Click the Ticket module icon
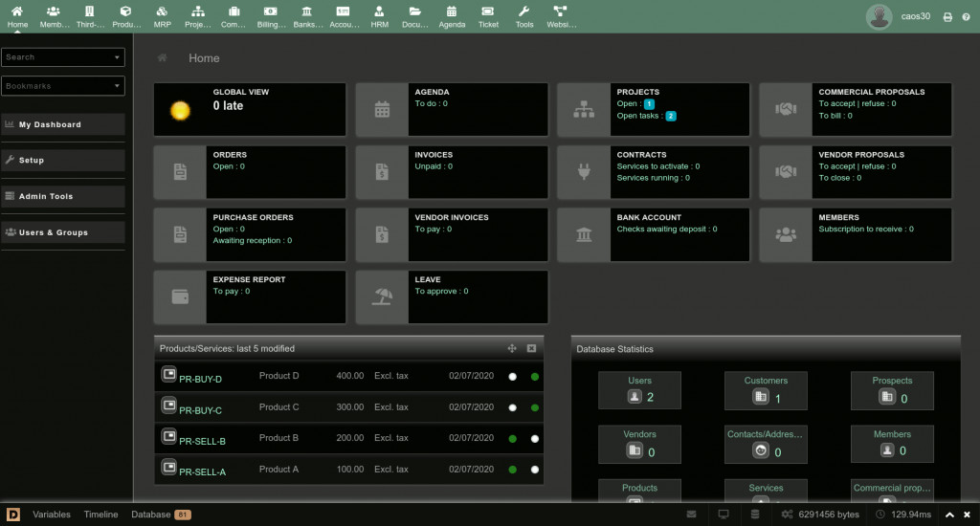This screenshot has height=526, width=980. click(x=488, y=16)
